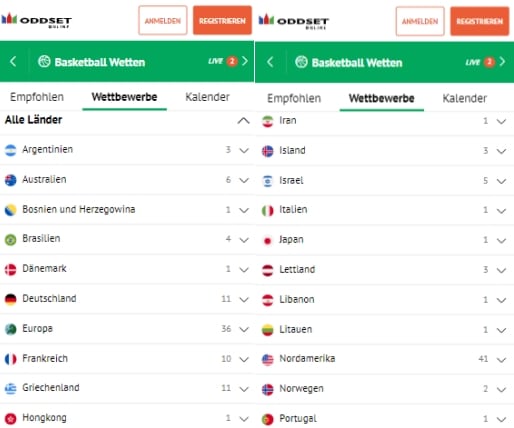514x428 pixels.
Task: Click the left ODDSET logo
Action: coord(36,20)
